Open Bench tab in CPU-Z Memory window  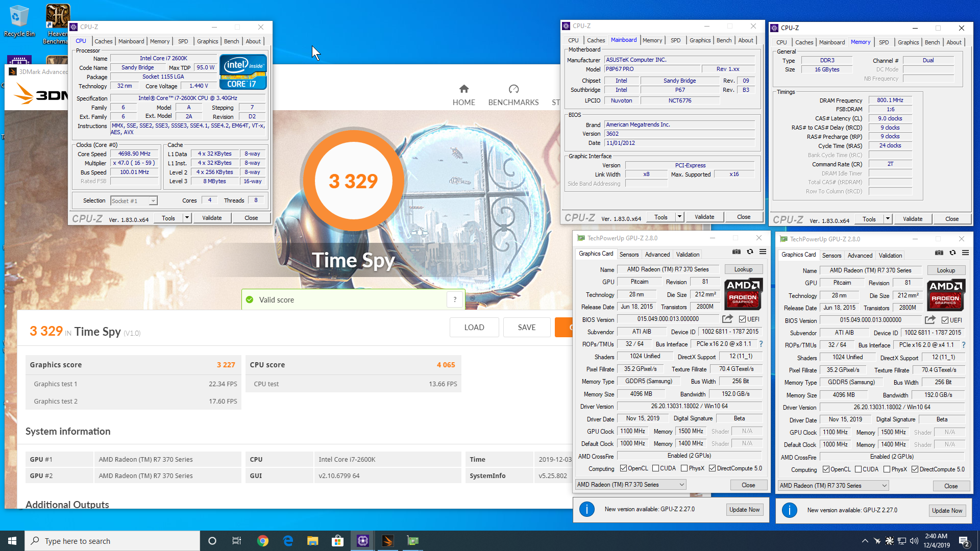pyautogui.click(x=932, y=42)
